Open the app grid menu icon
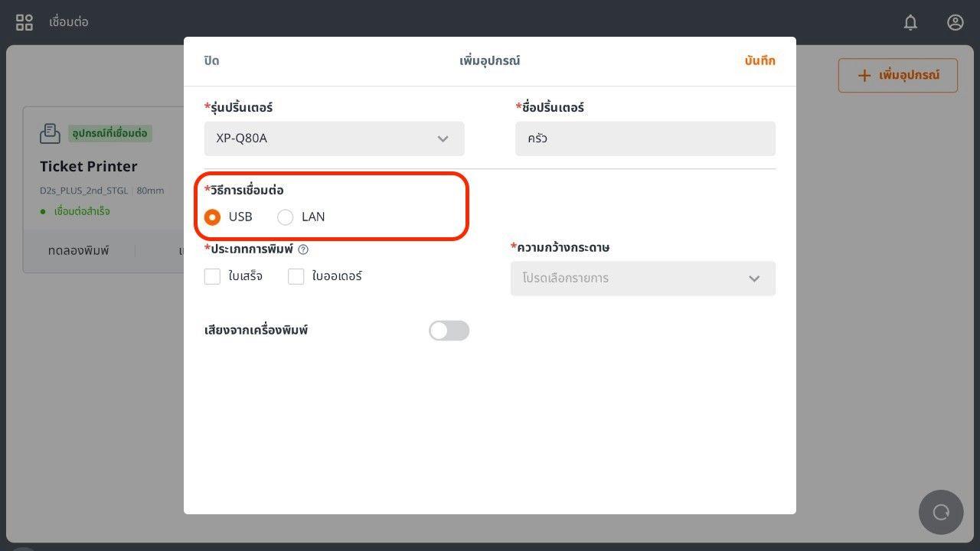 tap(24, 22)
